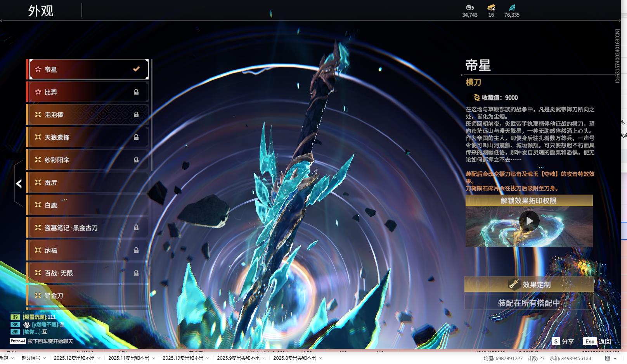Collapse the left panel with the arrow
This screenshot has height=364, width=627.
click(19, 183)
